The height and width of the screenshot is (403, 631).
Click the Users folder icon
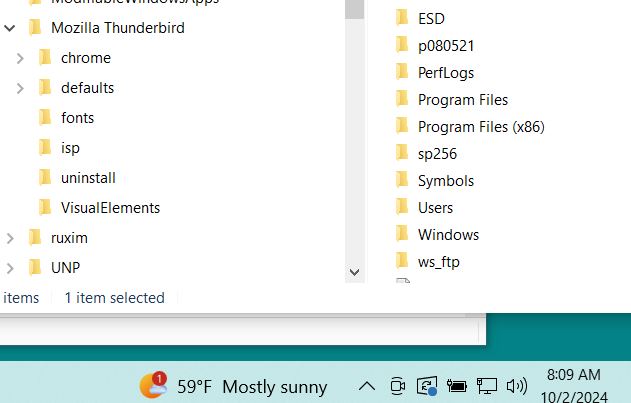[402, 207]
